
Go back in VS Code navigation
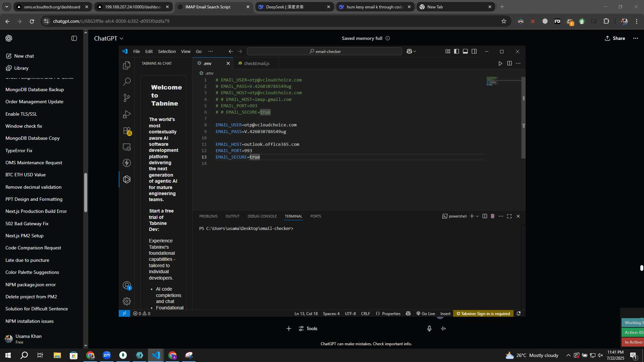(x=231, y=51)
